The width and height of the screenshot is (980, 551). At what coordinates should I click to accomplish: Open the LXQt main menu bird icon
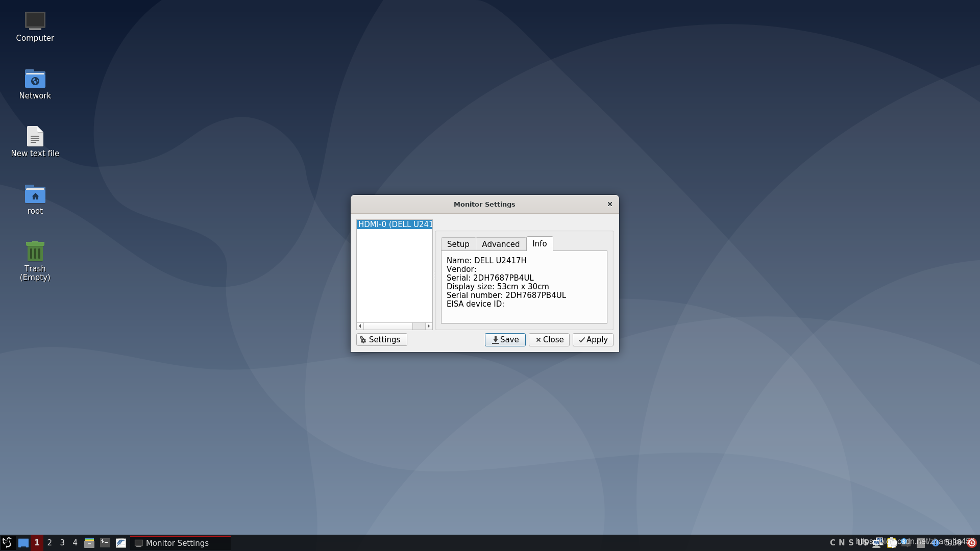tap(7, 543)
